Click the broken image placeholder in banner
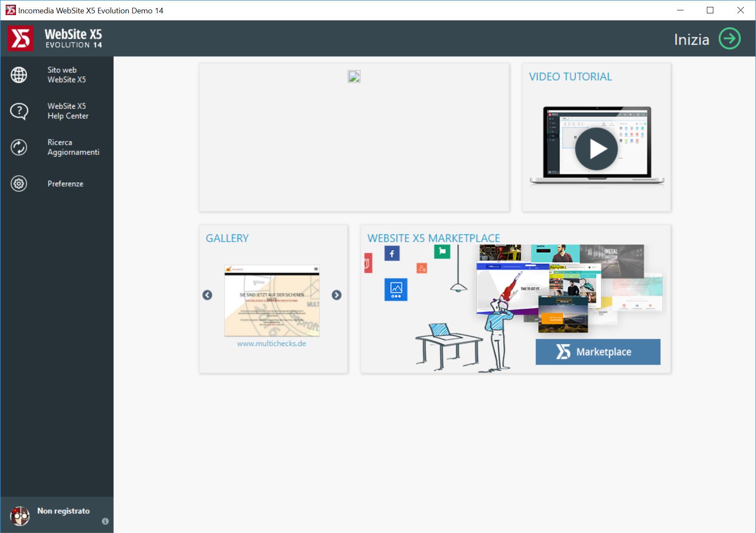This screenshot has width=756, height=533. [x=354, y=77]
